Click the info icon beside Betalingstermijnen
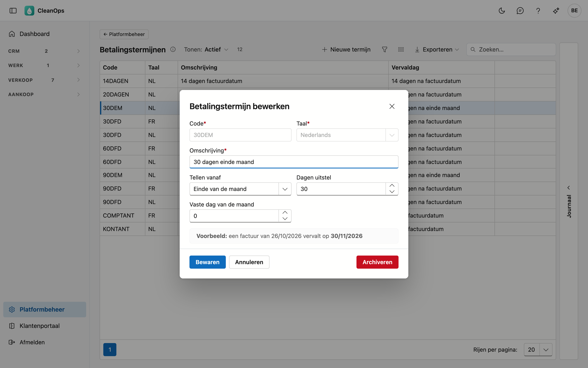 pyautogui.click(x=173, y=49)
